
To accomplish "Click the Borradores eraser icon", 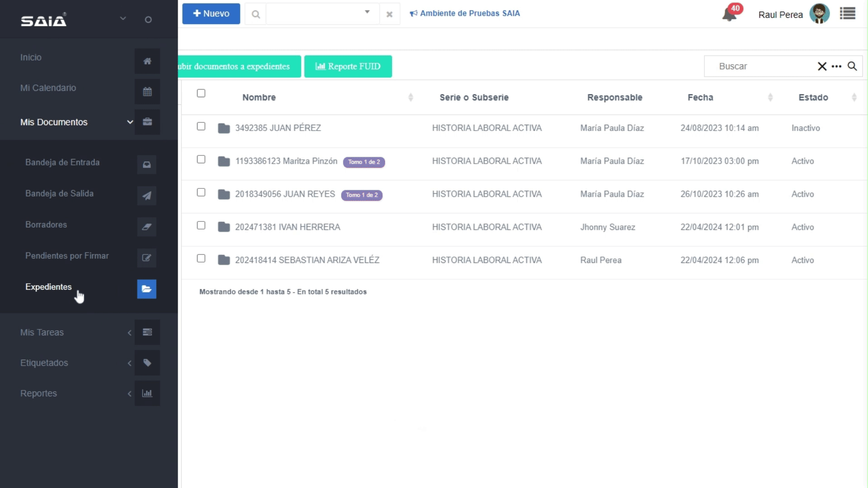I will tap(146, 227).
